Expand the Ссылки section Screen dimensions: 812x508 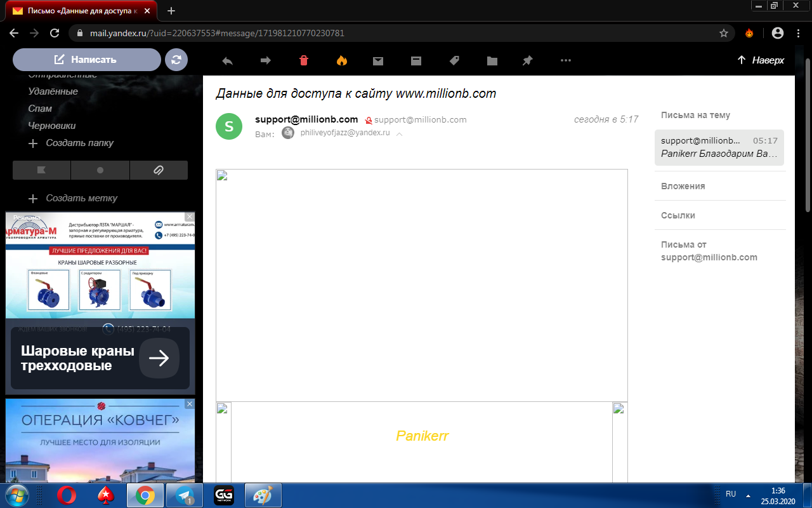point(678,215)
